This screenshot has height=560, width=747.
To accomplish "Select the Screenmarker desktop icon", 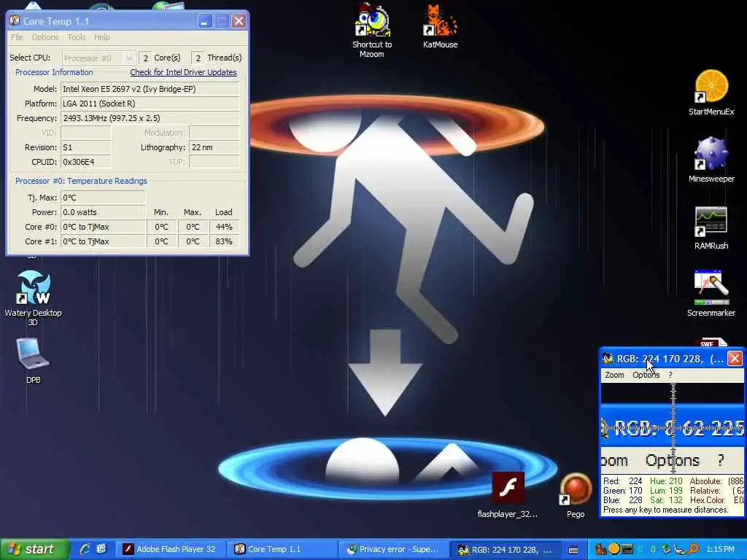I will click(x=711, y=294).
